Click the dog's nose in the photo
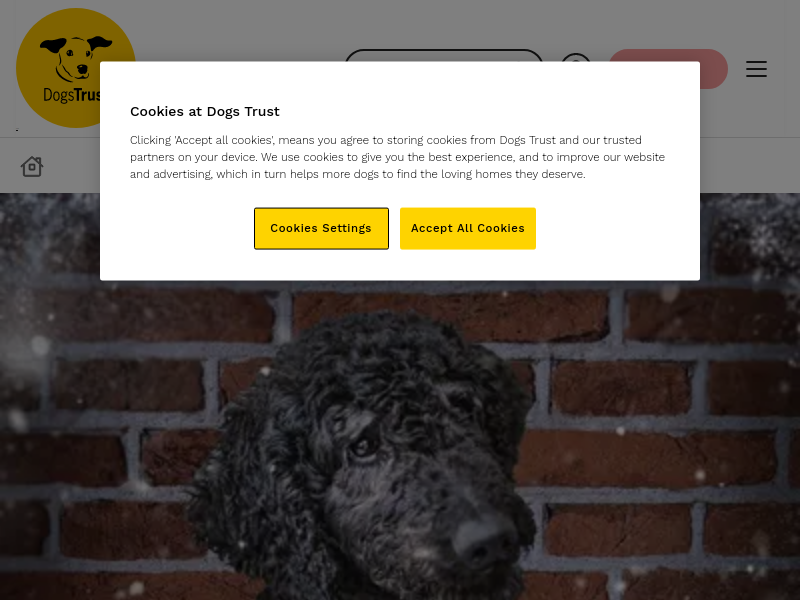 [x=485, y=543]
